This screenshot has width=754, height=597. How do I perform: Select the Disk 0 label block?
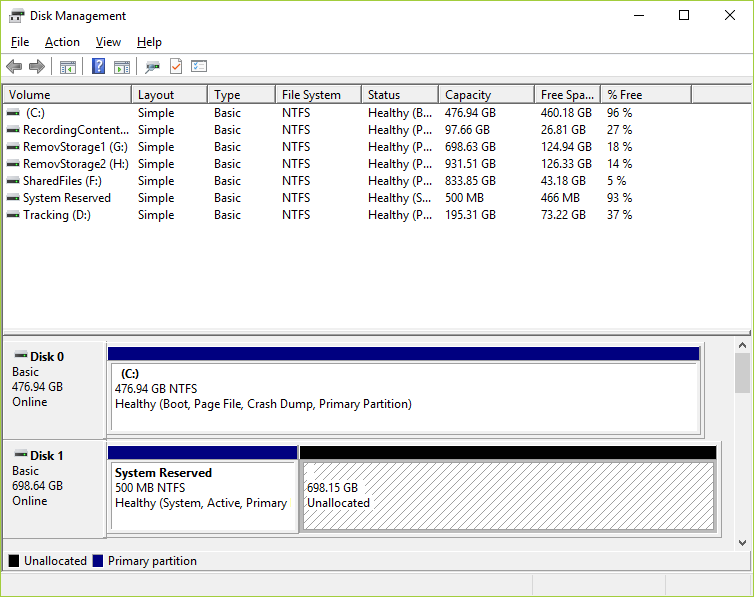(x=54, y=389)
